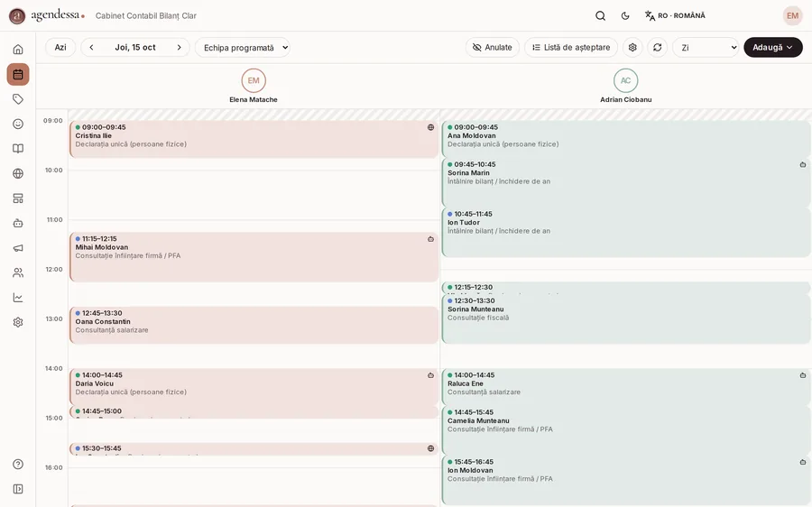Click globe icon on Cristina Ilie appointment
The height and width of the screenshot is (507, 812).
pos(431,127)
